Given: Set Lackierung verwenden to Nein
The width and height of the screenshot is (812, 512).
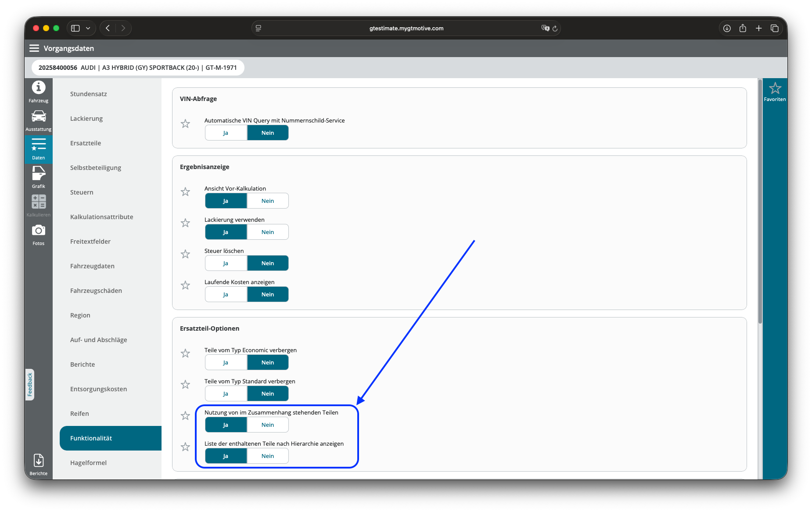Looking at the screenshot, I should click(x=268, y=232).
